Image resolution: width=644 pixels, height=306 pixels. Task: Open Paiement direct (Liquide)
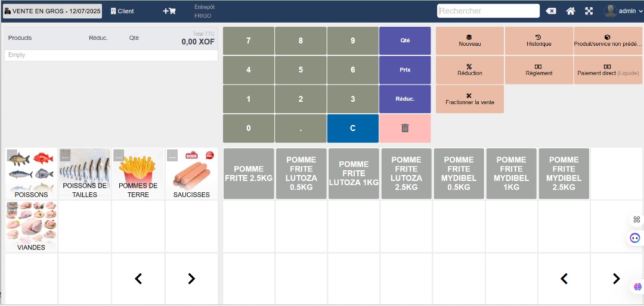[x=608, y=70]
